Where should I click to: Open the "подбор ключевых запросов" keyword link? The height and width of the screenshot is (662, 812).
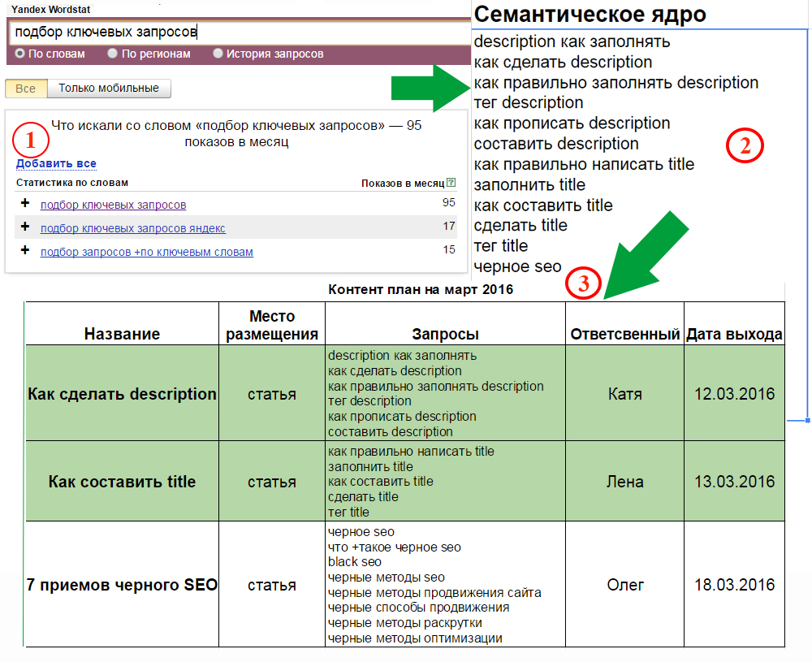click(114, 204)
